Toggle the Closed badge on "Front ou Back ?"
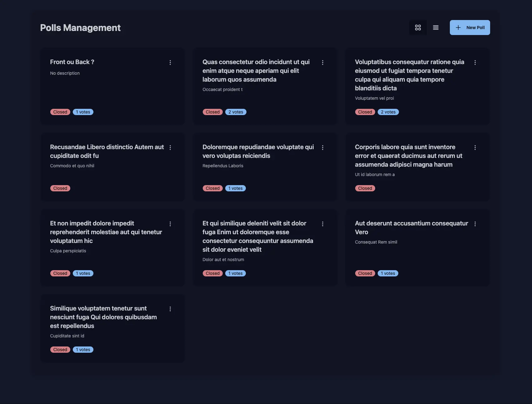This screenshot has width=532, height=404. (x=60, y=112)
